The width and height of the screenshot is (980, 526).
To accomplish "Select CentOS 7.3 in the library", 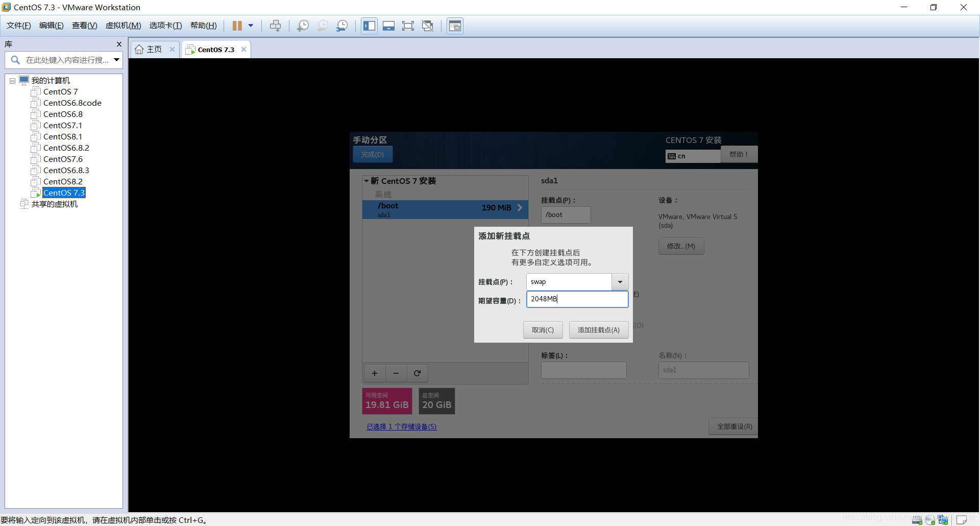I will [x=64, y=193].
